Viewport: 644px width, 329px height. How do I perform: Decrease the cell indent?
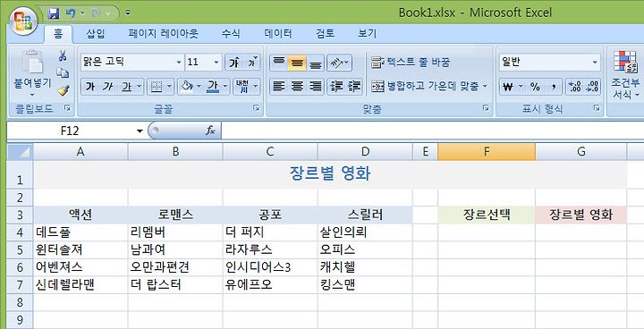(x=336, y=87)
